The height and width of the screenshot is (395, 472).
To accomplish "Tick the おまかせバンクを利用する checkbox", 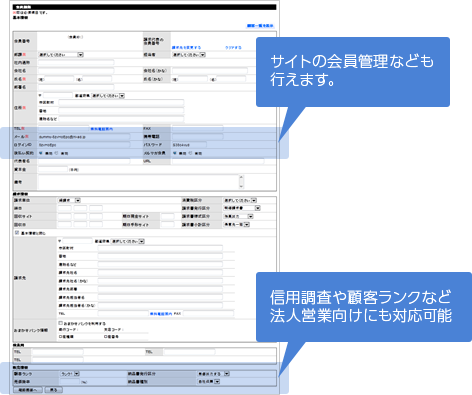I will pos(60,323).
